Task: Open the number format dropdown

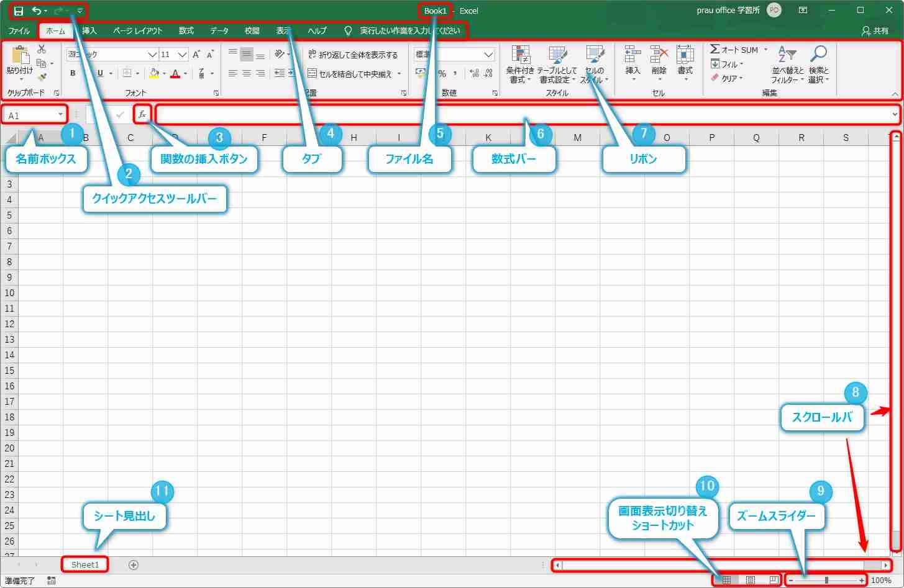Action: (488, 55)
